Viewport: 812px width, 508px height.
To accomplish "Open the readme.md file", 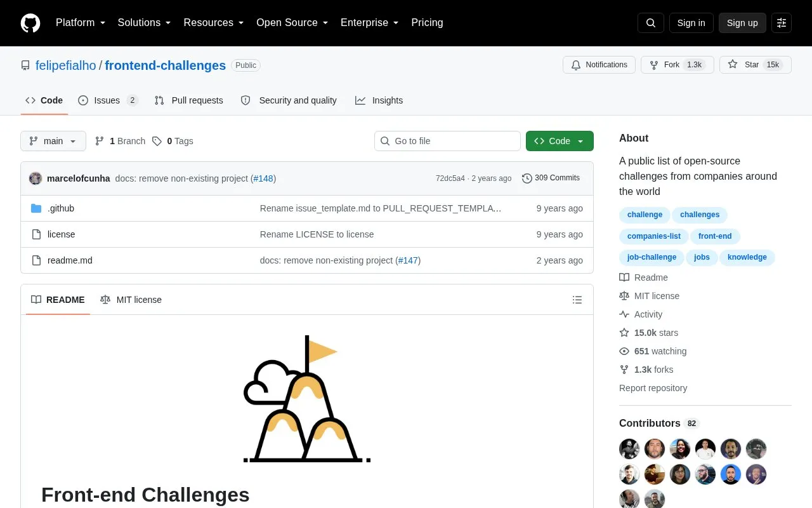I will coord(70,260).
